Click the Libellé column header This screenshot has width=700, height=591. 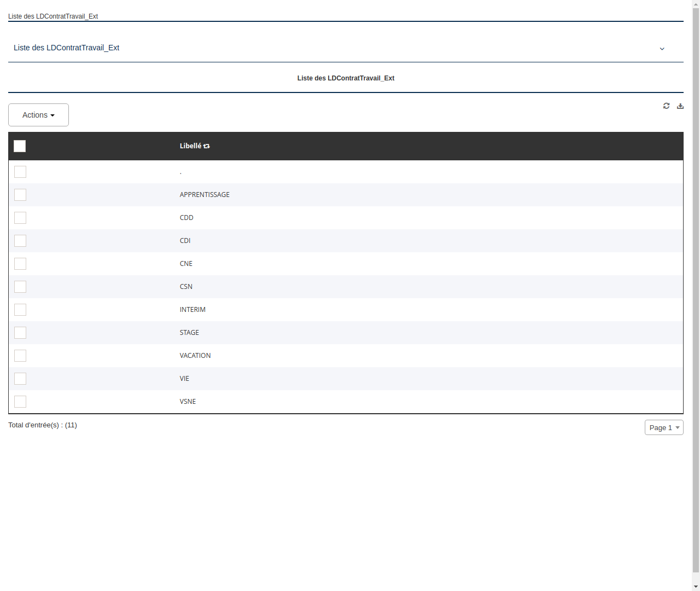[191, 146]
